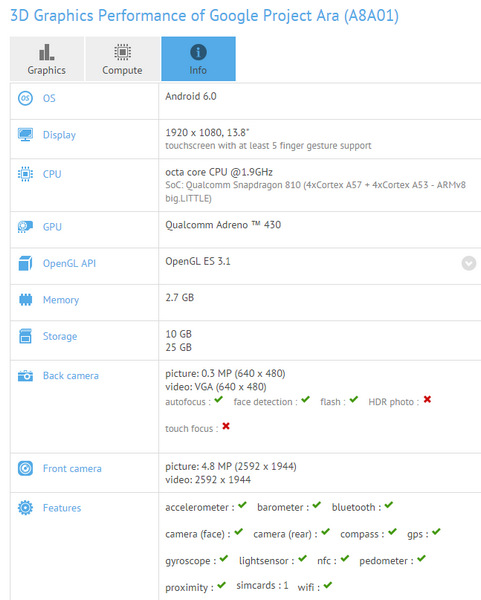
Task: Click the wifi checkmark
Action: 328,585
